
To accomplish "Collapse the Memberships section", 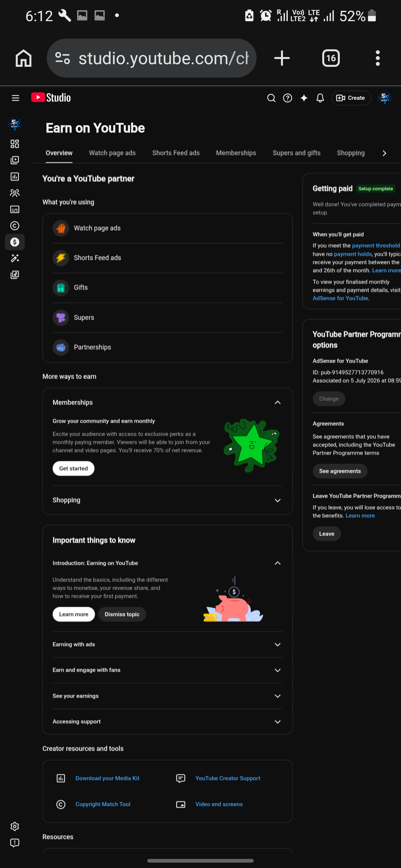I will [277, 402].
